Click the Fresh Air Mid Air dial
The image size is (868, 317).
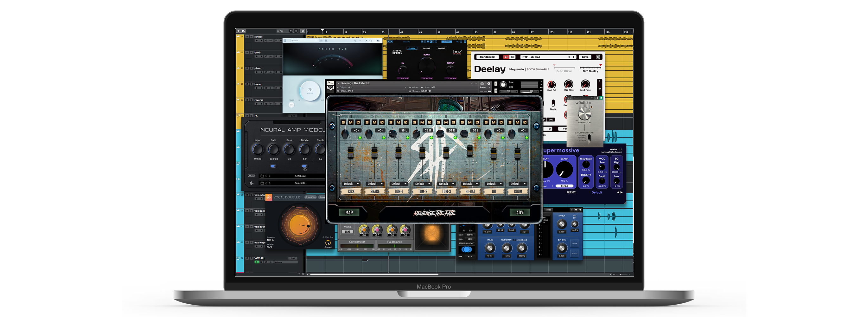(310, 90)
